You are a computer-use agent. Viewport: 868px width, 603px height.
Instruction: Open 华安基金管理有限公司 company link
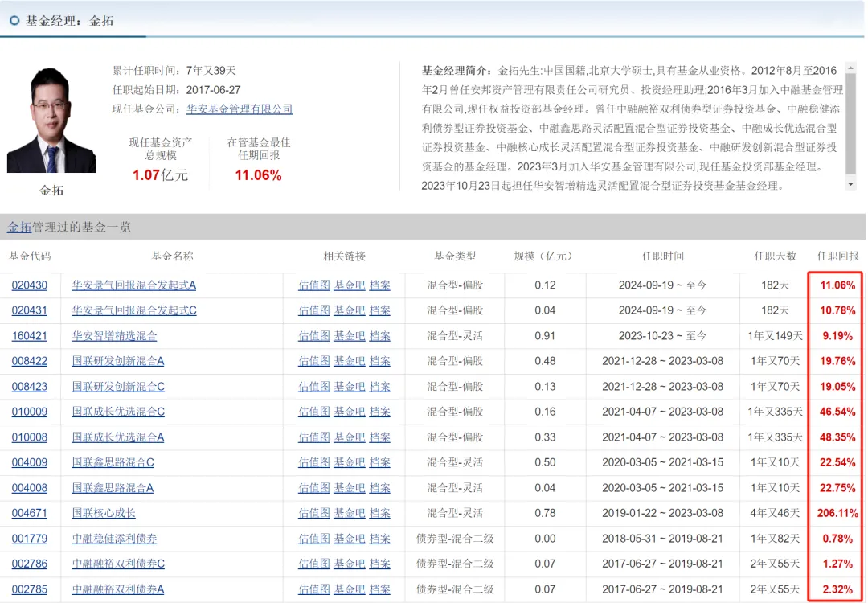click(x=240, y=109)
